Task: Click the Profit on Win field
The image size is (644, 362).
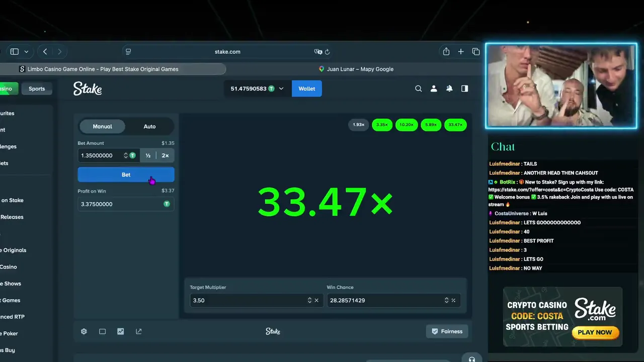Action: [126, 204]
